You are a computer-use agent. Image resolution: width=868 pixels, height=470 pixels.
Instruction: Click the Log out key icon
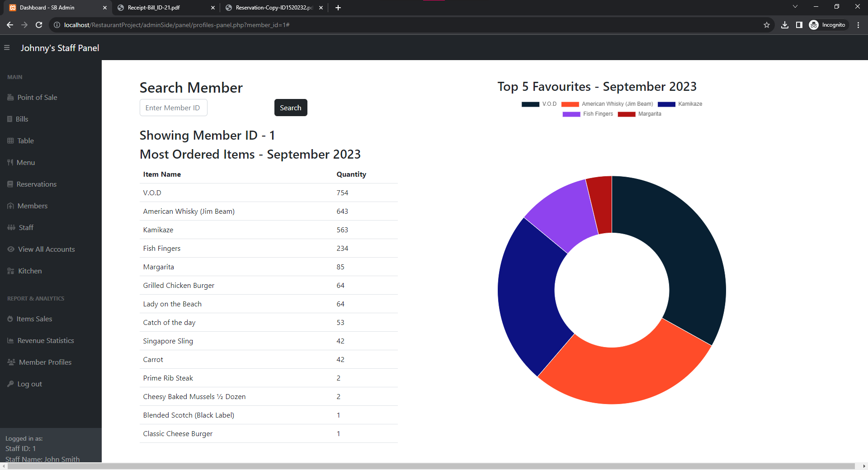pyautogui.click(x=10, y=384)
